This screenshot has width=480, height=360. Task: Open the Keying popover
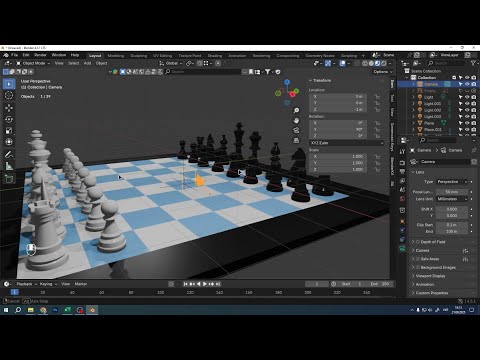pos(48,284)
